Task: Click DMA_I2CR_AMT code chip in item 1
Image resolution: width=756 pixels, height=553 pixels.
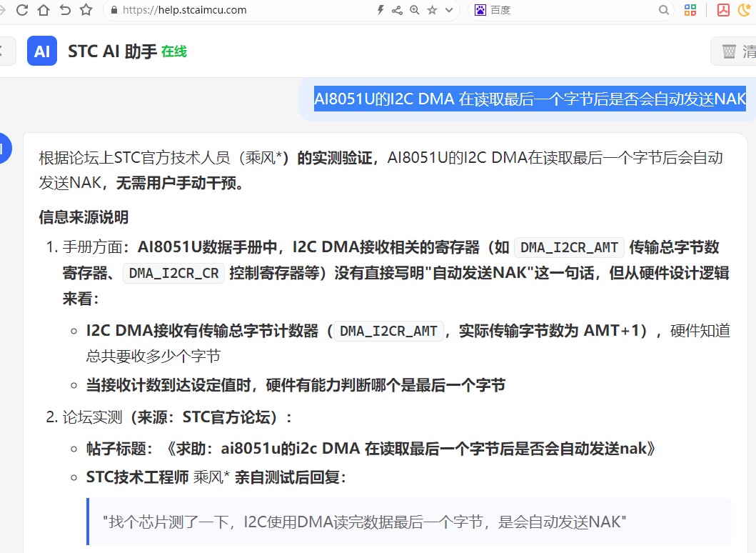Action: click(x=570, y=247)
